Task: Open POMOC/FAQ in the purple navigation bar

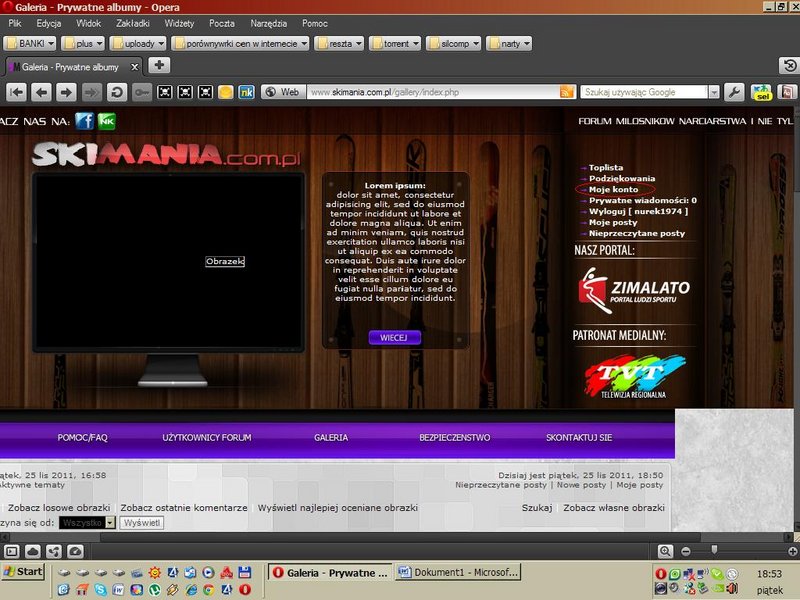Action: click(83, 438)
